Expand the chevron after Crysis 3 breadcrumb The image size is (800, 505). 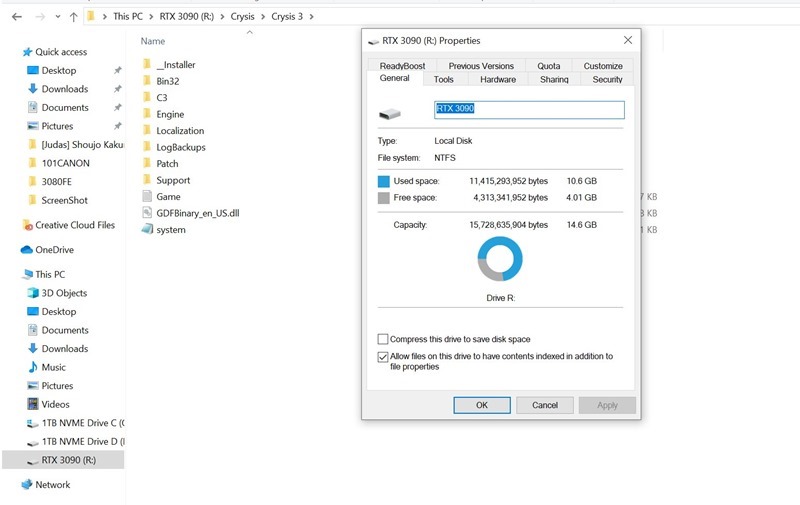point(311,17)
